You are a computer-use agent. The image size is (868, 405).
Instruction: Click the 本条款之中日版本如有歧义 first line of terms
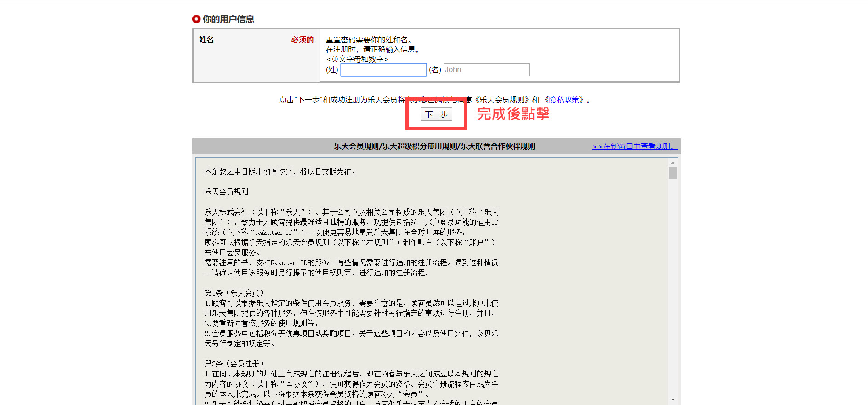(x=280, y=171)
